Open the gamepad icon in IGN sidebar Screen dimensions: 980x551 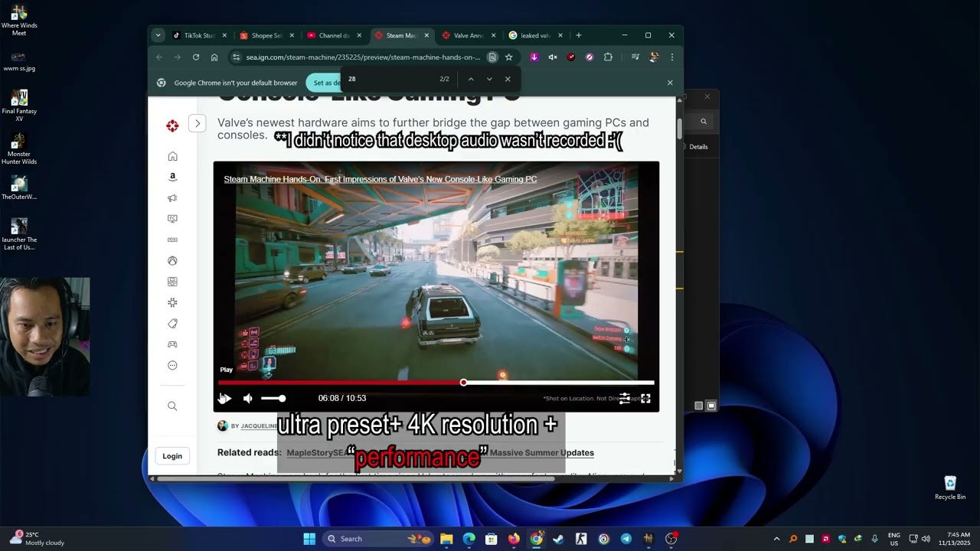pos(172,344)
